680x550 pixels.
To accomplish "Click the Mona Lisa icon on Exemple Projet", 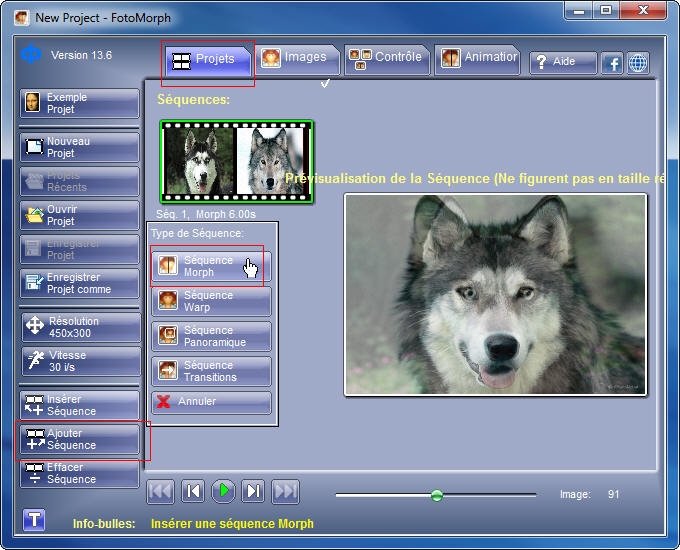I will tap(33, 103).
